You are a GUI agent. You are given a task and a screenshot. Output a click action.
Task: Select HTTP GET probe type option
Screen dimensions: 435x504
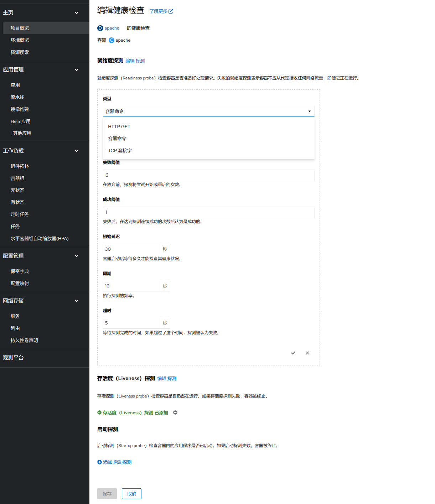click(x=119, y=126)
